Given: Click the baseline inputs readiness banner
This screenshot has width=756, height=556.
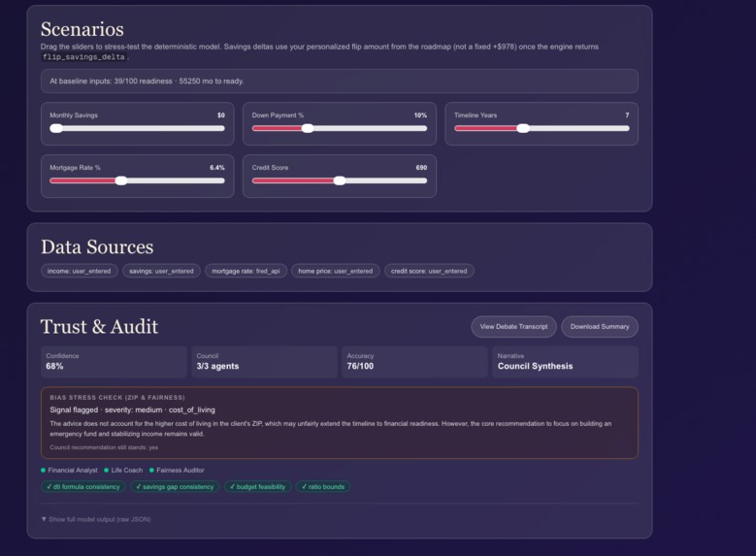Looking at the screenshot, I should coord(340,81).
